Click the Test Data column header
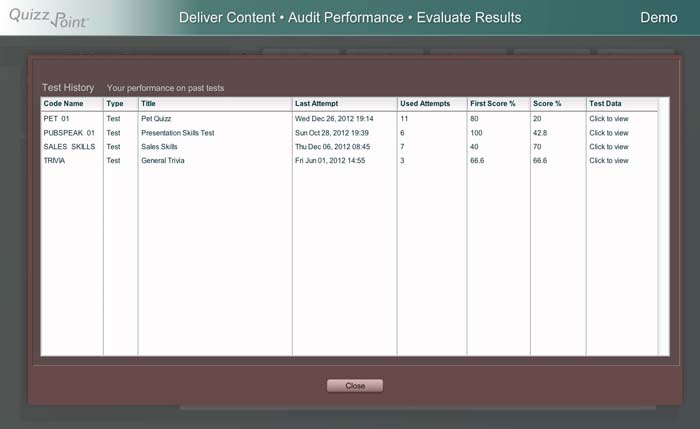This screenshot has width=700, height=429. pos(622,104)
